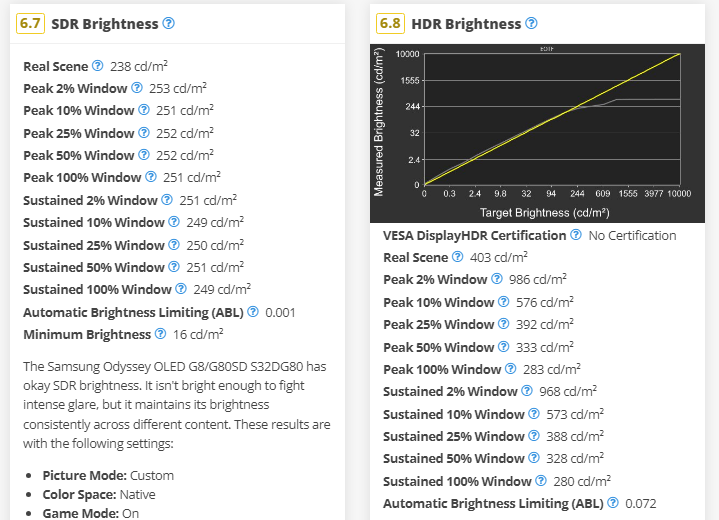View help for HDR Sustained 2% Window

(527, 391)
